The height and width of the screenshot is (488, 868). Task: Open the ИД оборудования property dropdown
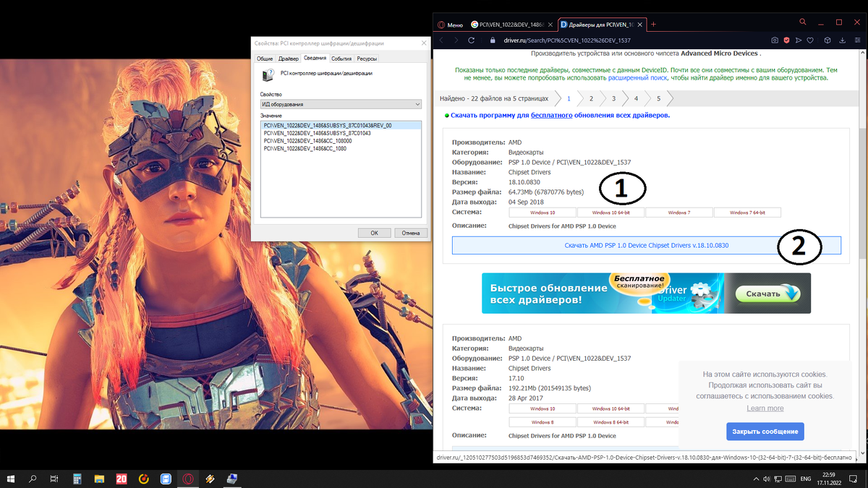341,104
